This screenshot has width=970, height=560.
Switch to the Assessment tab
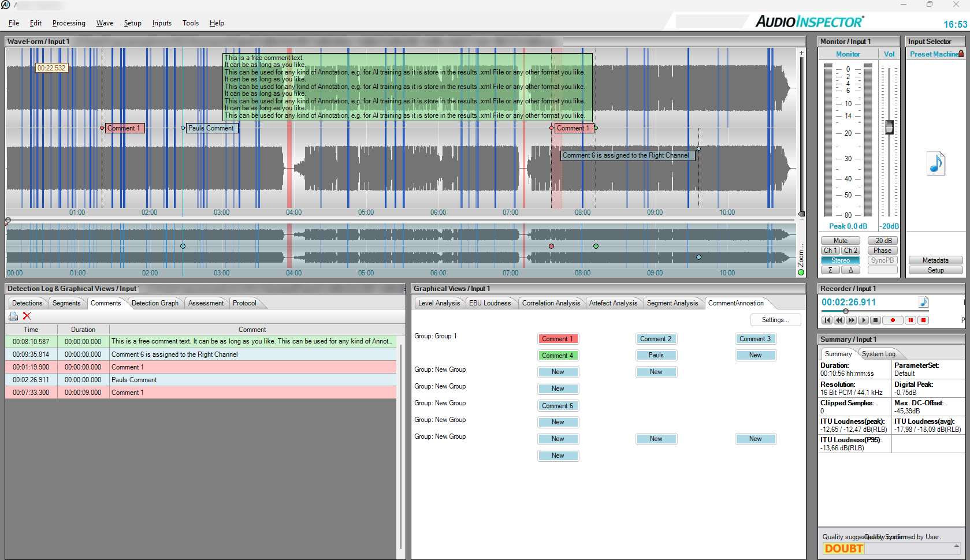pyautogui.click(x=206, y=303)
